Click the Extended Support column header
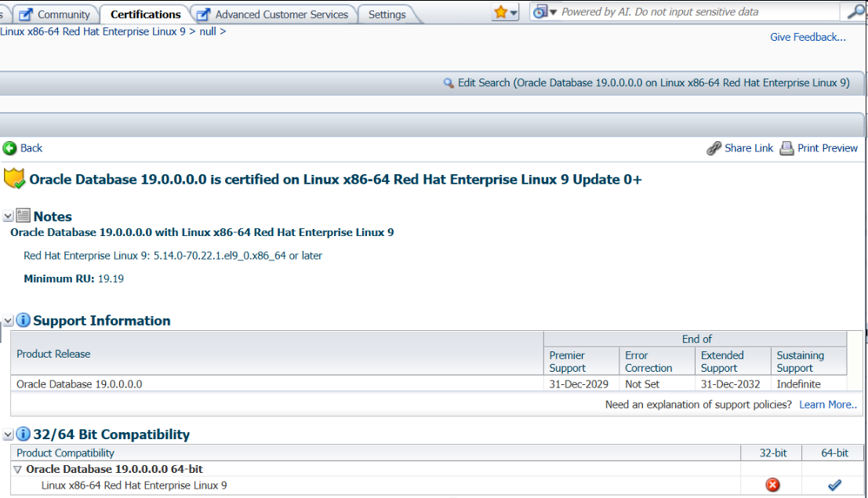 [732, 362]
